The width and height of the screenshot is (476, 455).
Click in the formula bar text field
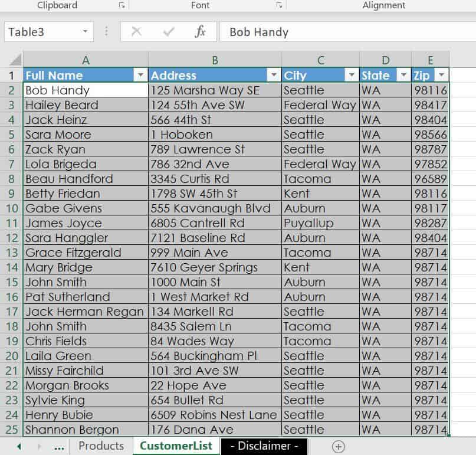tap(348, 32)
